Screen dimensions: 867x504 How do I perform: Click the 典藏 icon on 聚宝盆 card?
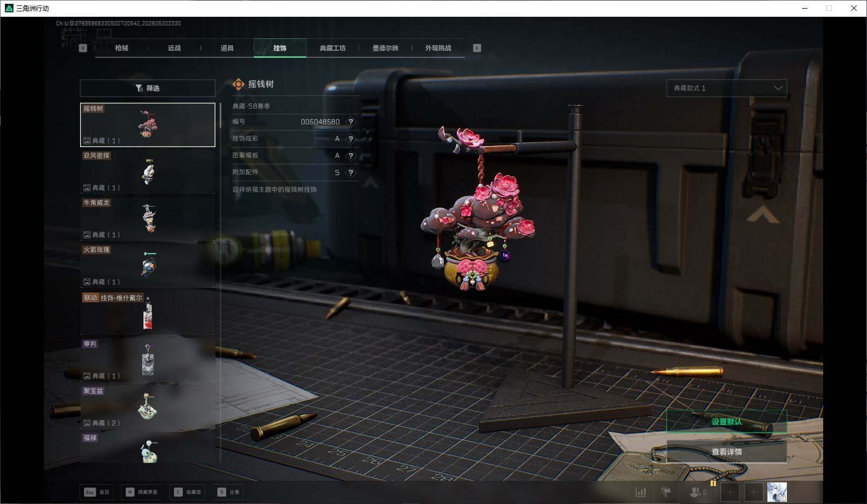(x=87, y=423)
